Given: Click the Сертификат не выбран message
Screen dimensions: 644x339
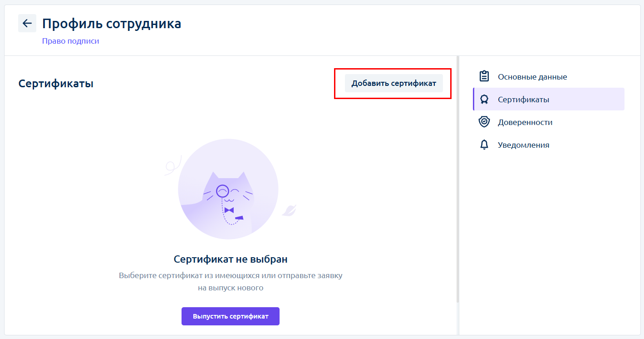Looking at the screenshot, I should click(x=231, y=259).
